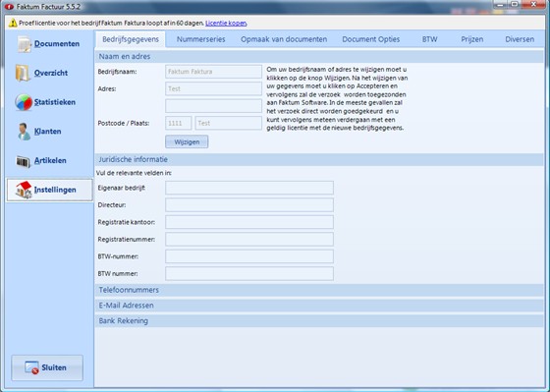550x392 pixels.
Task: Click the empty second Adres line field
Action: pyautogui.click(x=214, y=106)
